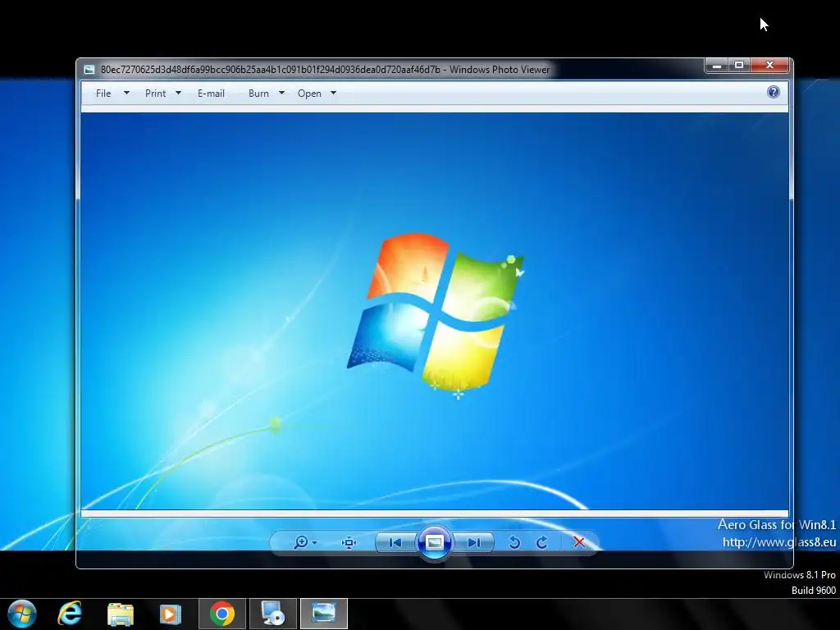Switch to the installer disc taskbar app

(272, 614)
